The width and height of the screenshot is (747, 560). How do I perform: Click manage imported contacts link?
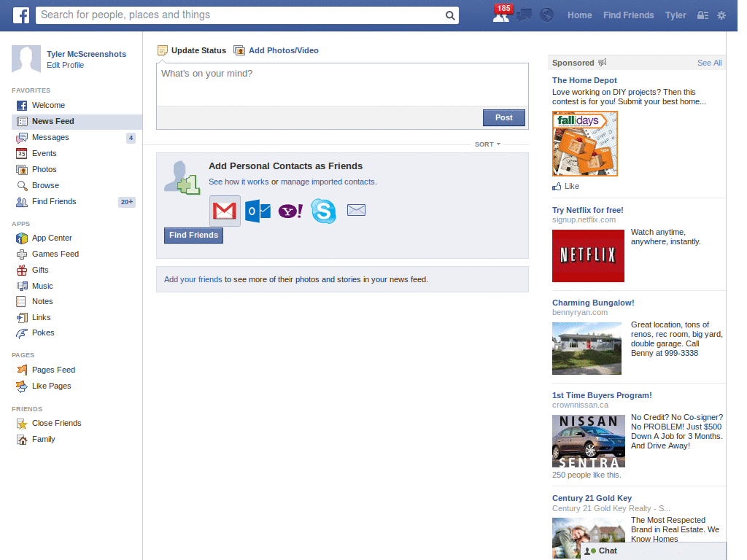[x=328, y=182]
